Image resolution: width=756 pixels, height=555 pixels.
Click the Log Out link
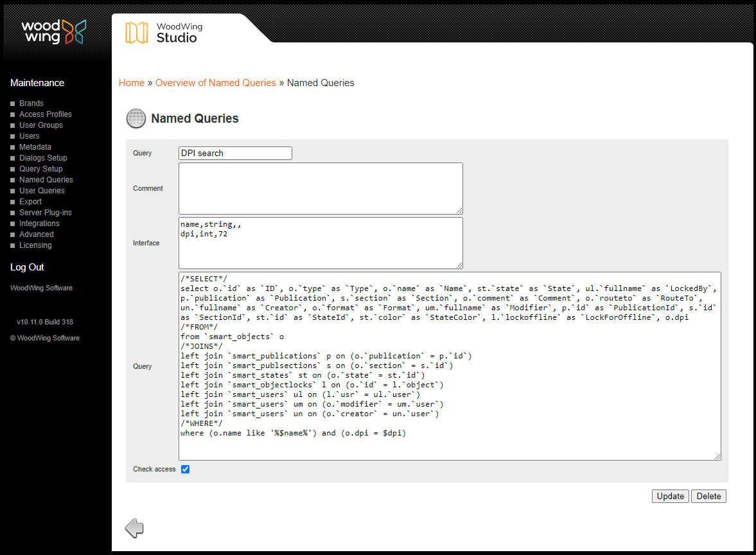[27, 267]
